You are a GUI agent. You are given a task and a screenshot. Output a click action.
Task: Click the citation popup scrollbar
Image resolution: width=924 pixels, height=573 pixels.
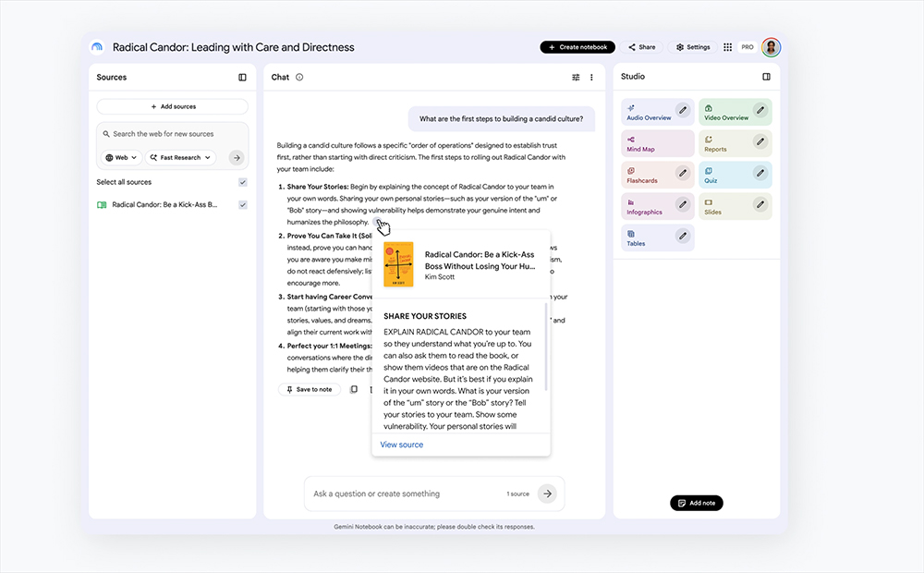pyautogui.click(x=546, y=347)
